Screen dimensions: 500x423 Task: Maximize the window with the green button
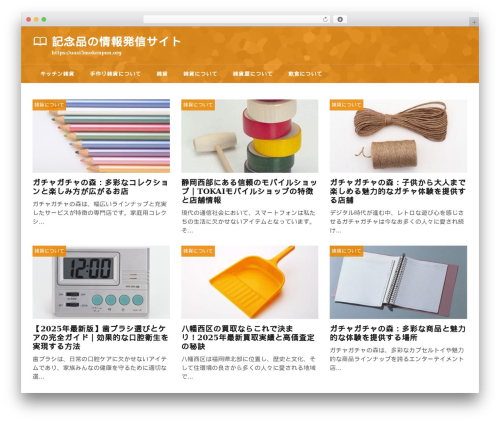44,19
